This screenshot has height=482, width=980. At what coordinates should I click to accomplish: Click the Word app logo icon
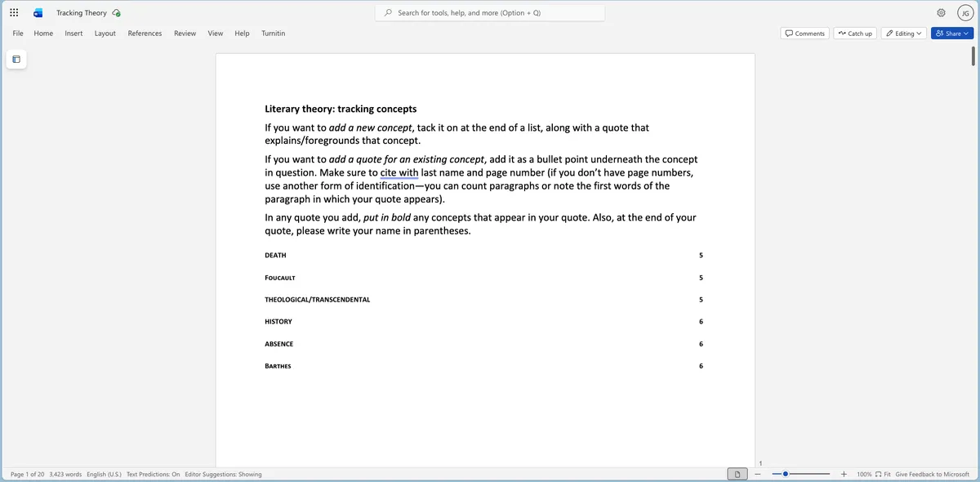(38, 13)
